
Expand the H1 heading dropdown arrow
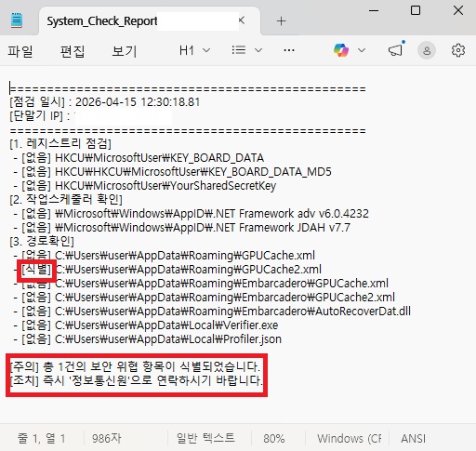click(x=206, y=50)
